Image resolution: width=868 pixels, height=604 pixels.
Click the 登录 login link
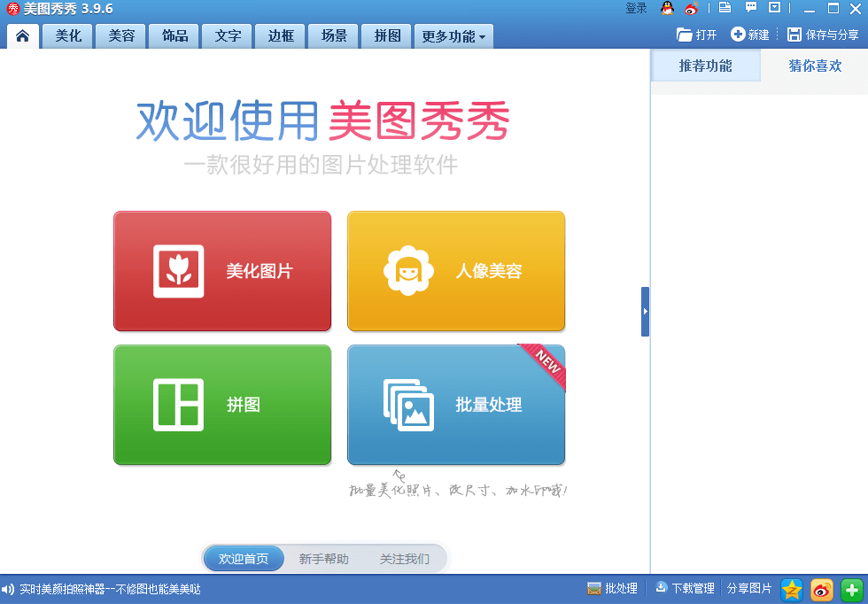(x=636, y=8)
